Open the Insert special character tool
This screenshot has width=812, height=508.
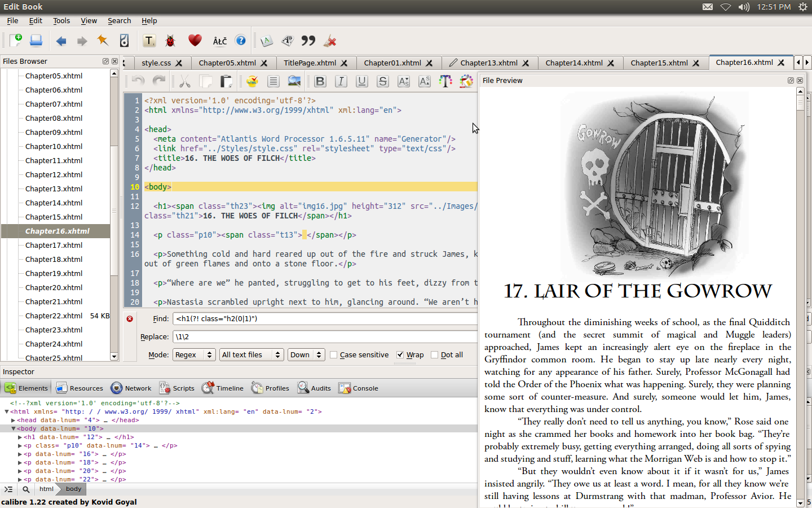220,41
